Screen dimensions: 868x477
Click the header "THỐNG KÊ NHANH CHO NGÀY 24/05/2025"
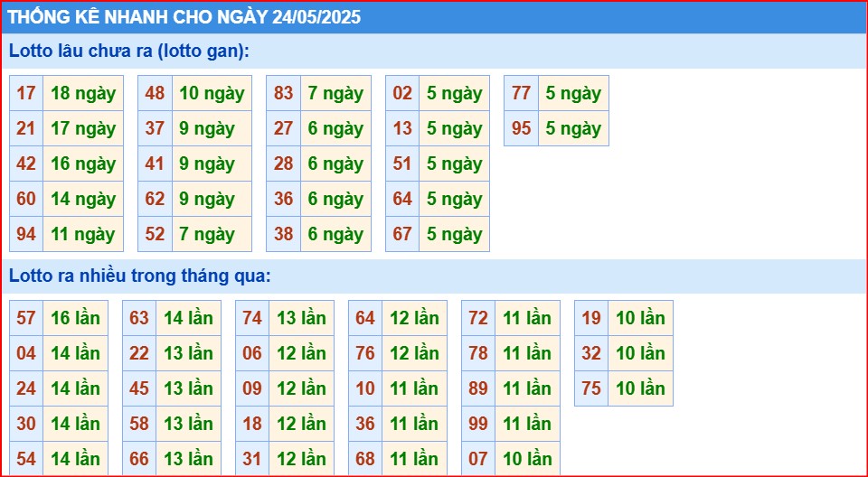[x=184, y=17]
